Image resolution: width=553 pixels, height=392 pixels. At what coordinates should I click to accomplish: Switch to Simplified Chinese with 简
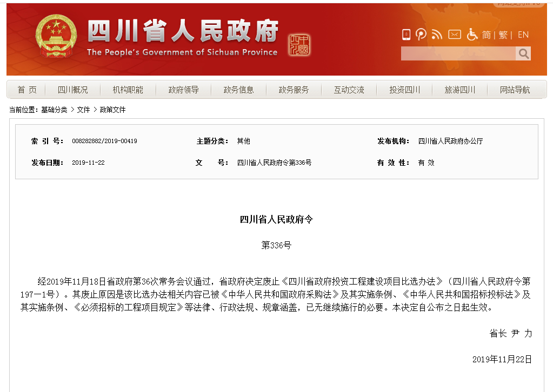pos(485,34)
